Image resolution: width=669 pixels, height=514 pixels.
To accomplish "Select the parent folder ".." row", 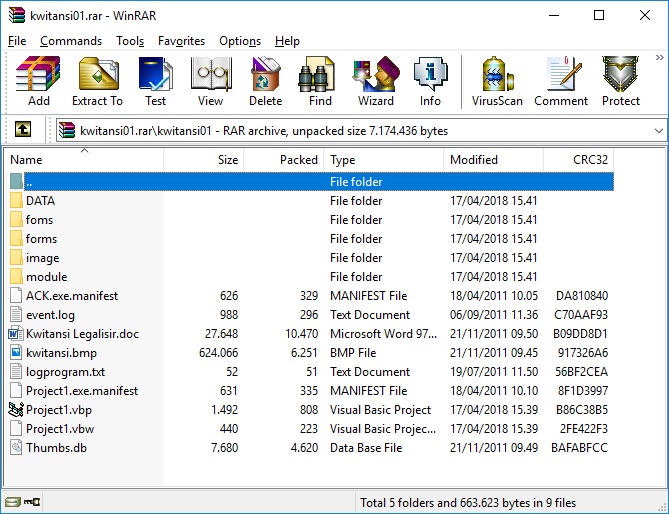I will (311, 182).
